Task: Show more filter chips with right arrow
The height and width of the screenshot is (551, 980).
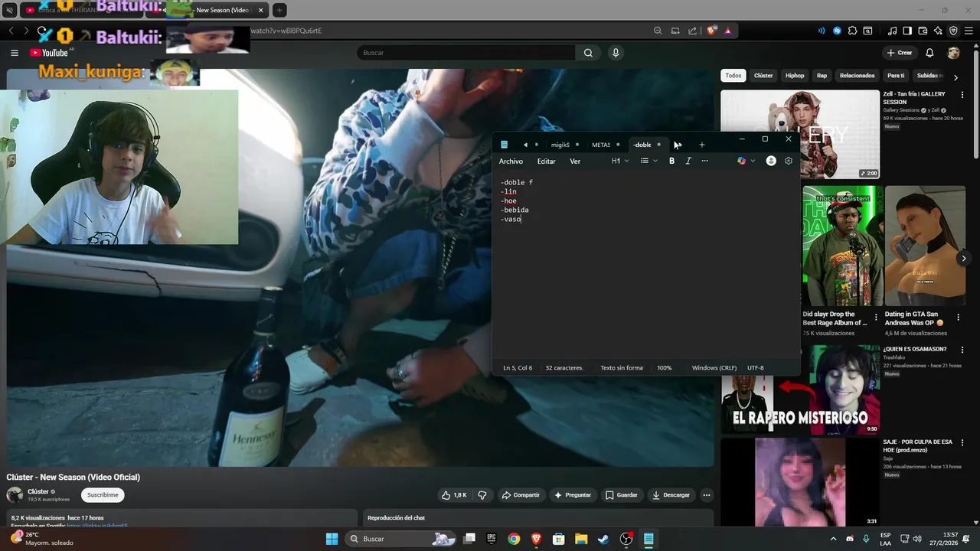Action: [x=955, y=77]
